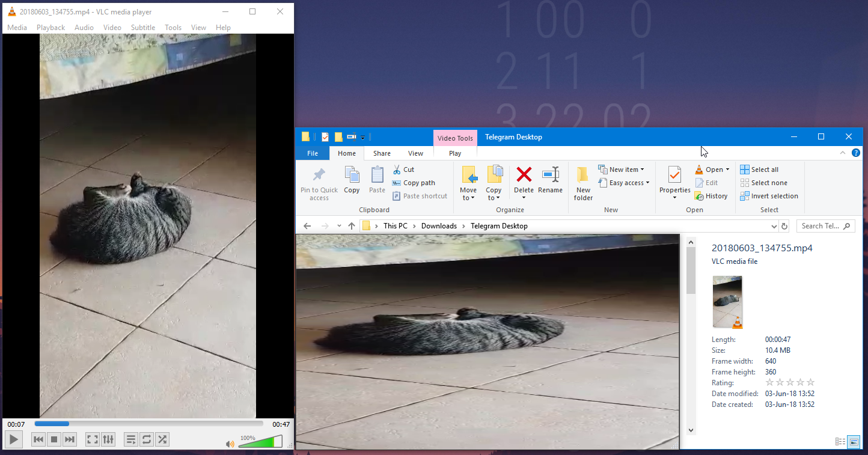The height and width of the screenshot is (455, 868).
Task: Click Select all in ribbon
Action: 759,169
